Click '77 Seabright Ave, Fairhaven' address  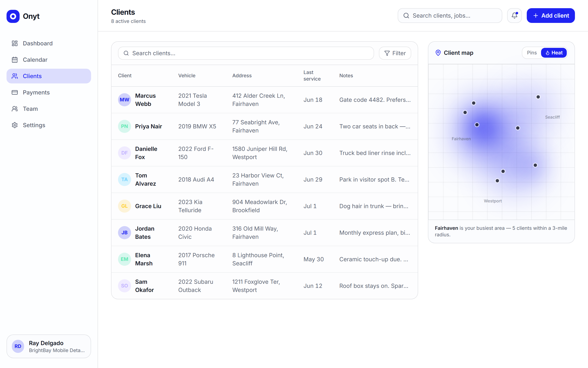(x=256, y=126)
